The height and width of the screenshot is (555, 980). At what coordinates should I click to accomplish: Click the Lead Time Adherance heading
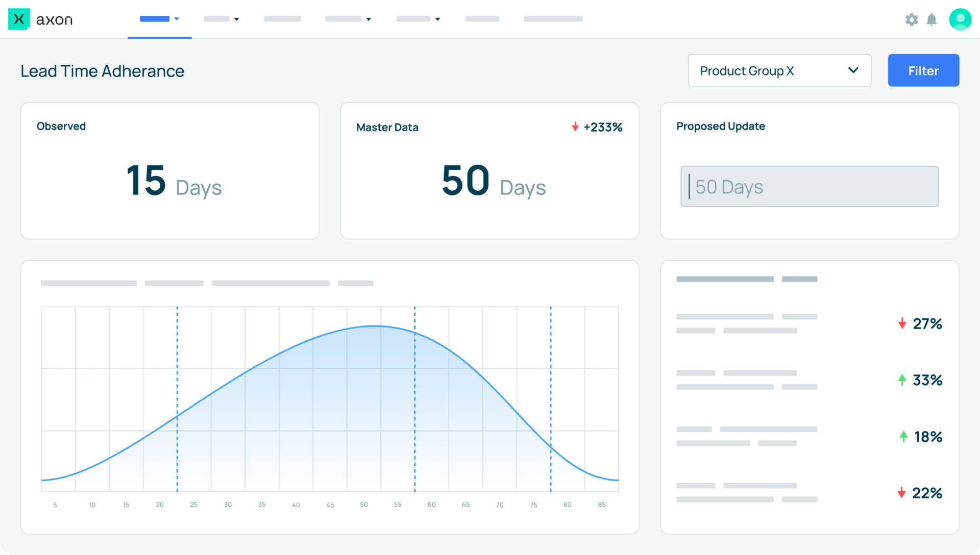102,71
